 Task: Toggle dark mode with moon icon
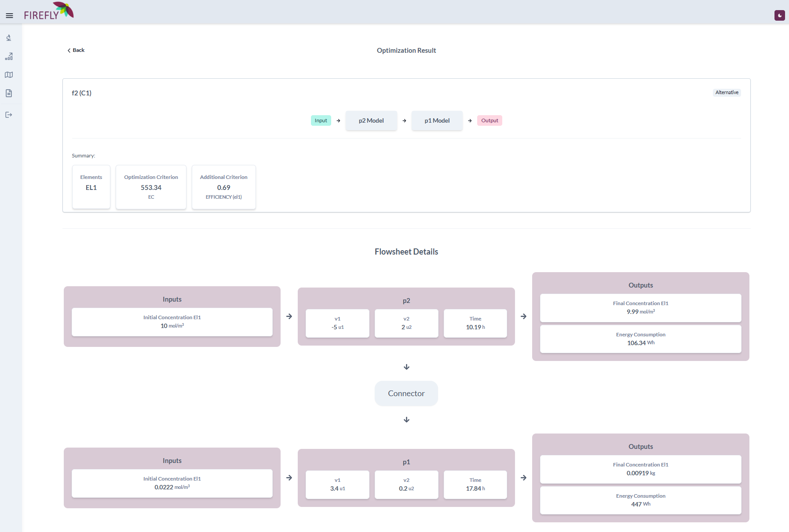[779, 16]
